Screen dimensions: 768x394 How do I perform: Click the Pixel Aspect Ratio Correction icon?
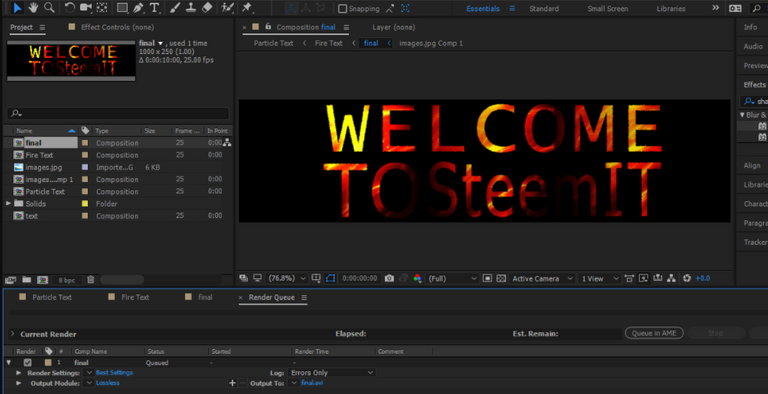click(x=629, y=278)
